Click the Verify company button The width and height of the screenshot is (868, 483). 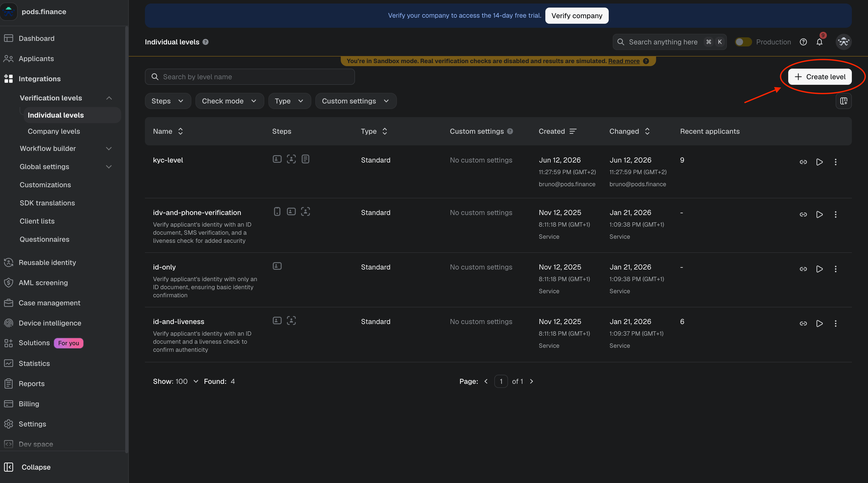click(x=577, y=15)
